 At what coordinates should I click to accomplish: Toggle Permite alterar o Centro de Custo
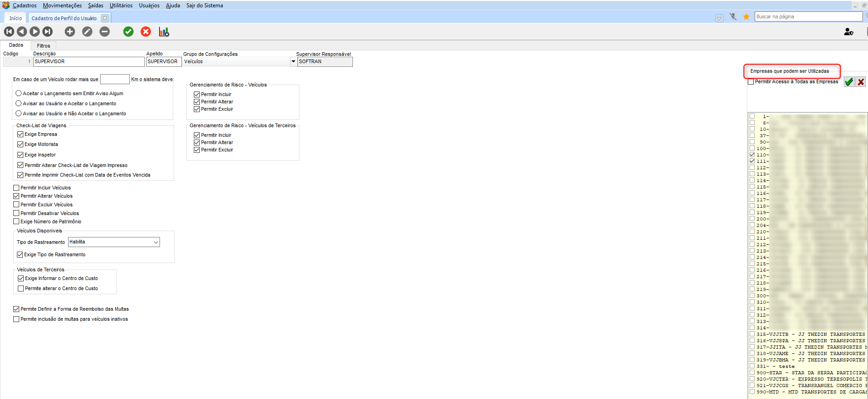[x=21, y=289]
